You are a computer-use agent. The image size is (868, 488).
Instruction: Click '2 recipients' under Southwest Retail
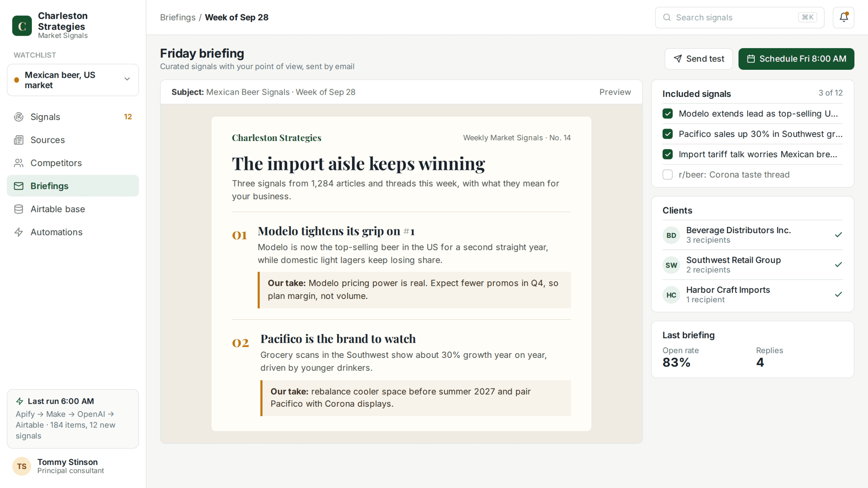point(708,270)
